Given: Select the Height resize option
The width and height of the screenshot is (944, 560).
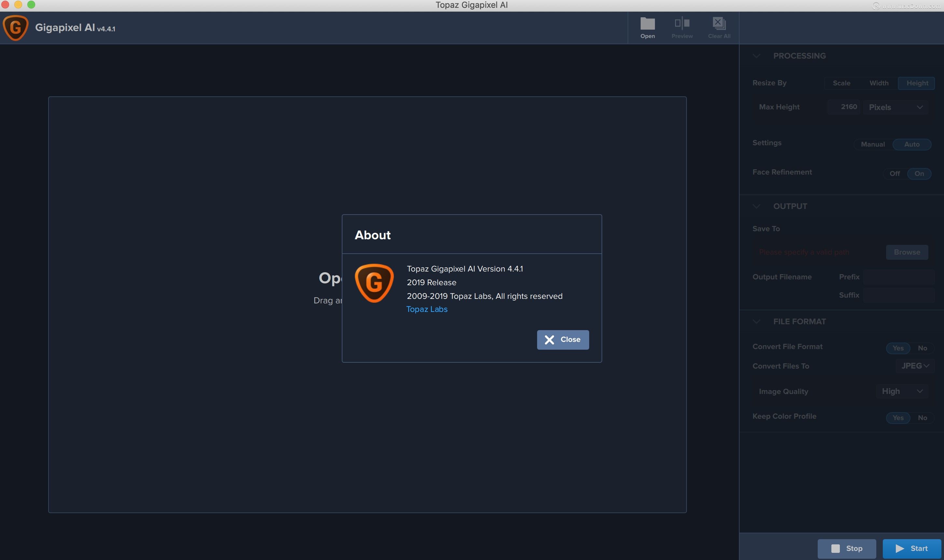Looking at the screenshot, I should [916, 83].
